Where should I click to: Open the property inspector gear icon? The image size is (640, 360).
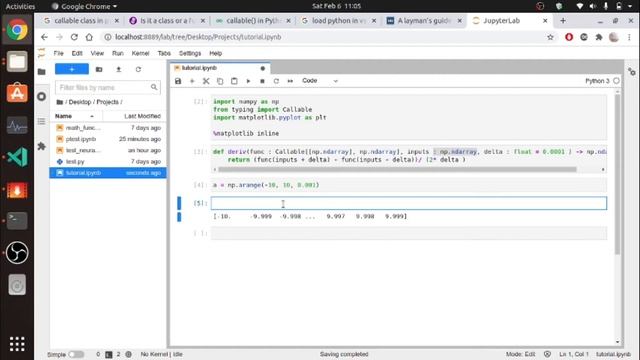click(632, 72)
